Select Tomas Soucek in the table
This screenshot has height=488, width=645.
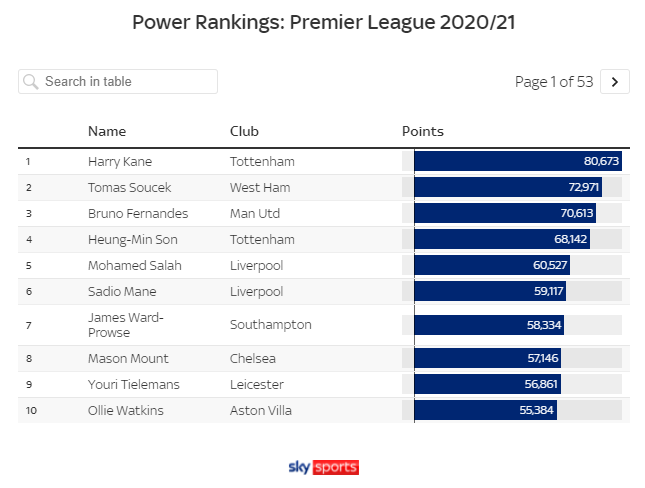129,187
